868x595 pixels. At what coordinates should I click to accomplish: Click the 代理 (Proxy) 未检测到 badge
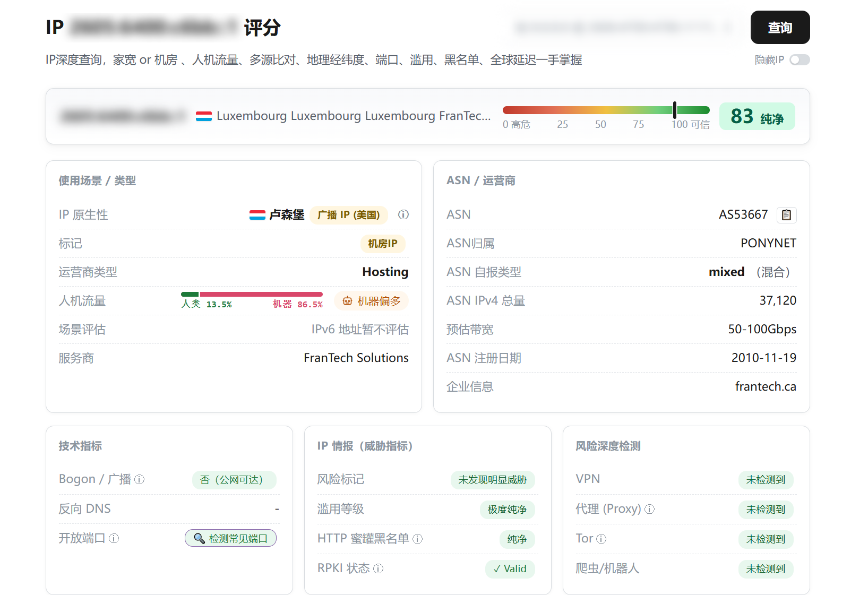coord(766,510)
